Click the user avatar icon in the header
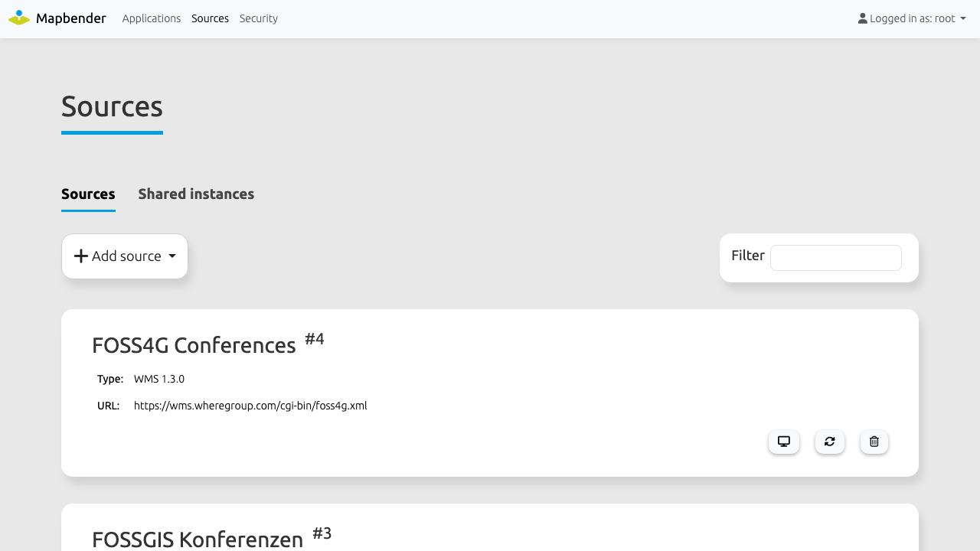Viewport: 980px width, 551px height. (863, 18)
